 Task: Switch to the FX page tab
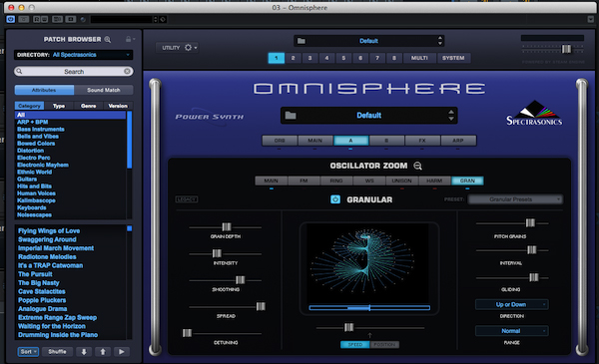coord(422,141)
